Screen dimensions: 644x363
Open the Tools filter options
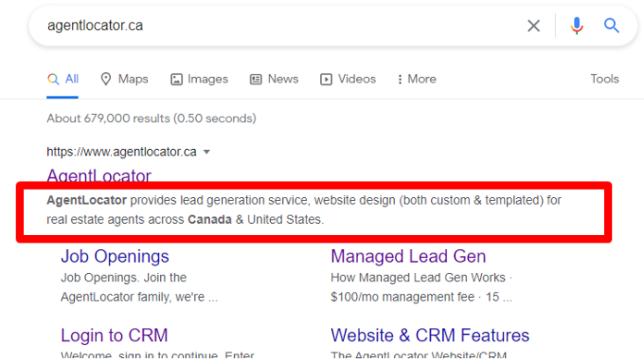(x=604, y=79)
